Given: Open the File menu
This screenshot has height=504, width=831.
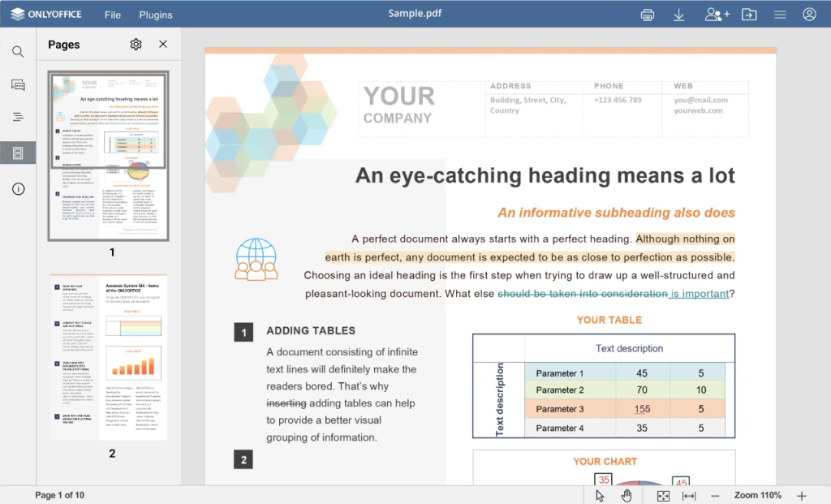Looking at the screenshot, I should [x=113, y=15].
